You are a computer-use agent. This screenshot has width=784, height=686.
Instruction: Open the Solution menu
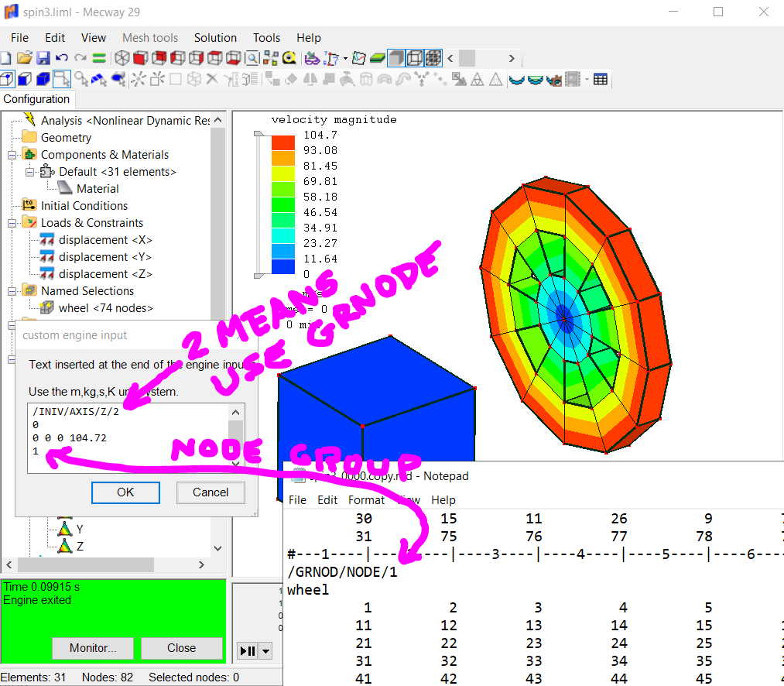click(x=215, y=38)
